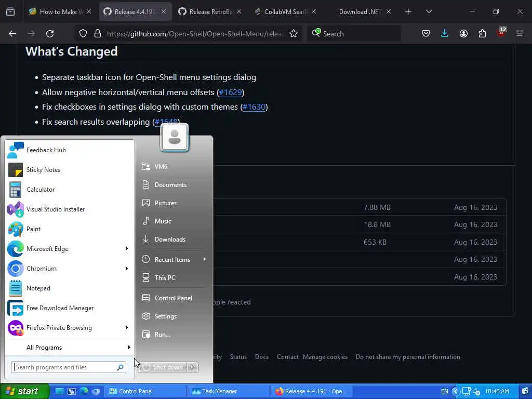
Task: Switch to Download .NET tab
Action: point(360,11)
